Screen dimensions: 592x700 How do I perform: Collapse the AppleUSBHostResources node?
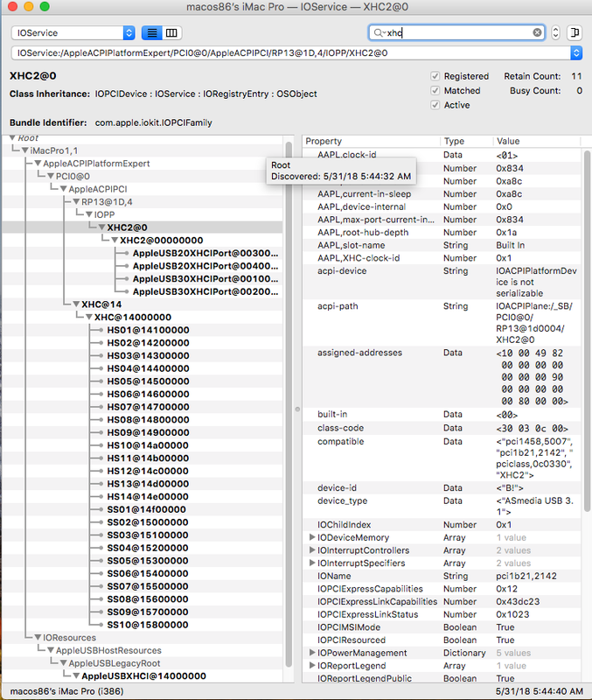click(51, 650)
